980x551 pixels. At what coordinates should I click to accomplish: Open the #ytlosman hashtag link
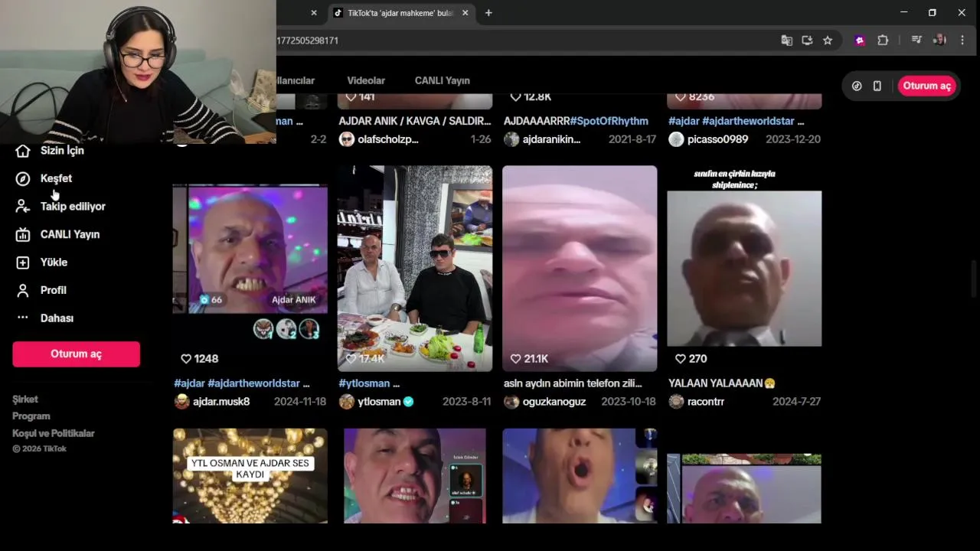coord(364,383)
